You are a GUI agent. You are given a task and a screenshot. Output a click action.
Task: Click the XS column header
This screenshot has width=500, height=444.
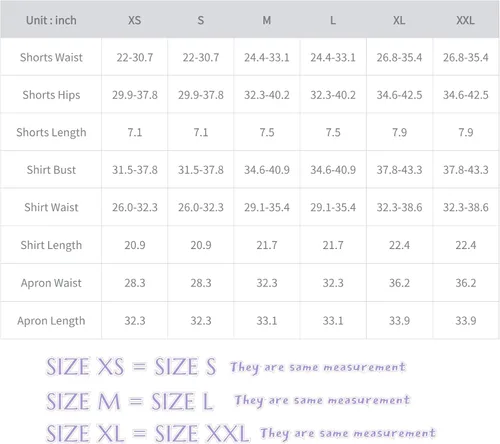(x=134, y=20)
